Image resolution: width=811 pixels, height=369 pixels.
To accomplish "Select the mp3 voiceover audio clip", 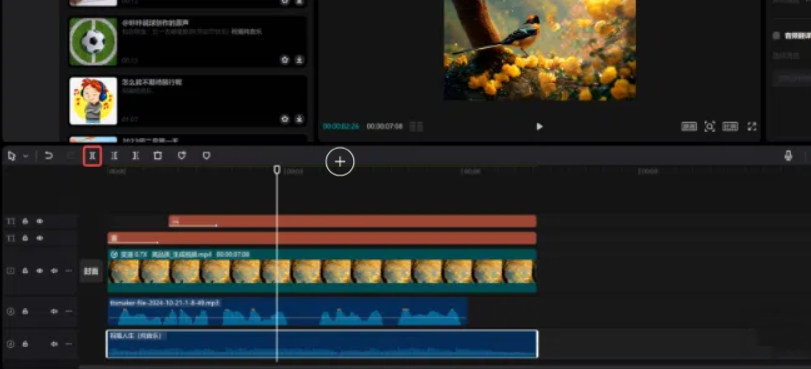I will click(x=288, y=312).
